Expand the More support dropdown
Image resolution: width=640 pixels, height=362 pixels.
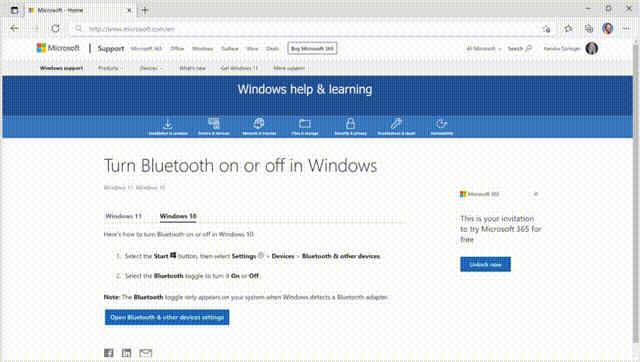coord(291,68)
